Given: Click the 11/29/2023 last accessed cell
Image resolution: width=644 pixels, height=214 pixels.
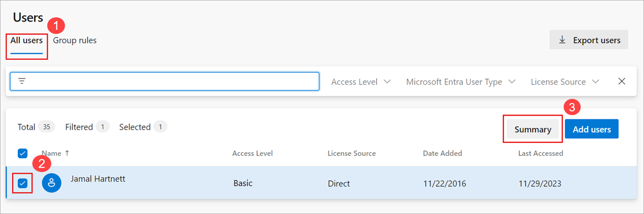Looking at the screenshot, I should click(540, 183).
